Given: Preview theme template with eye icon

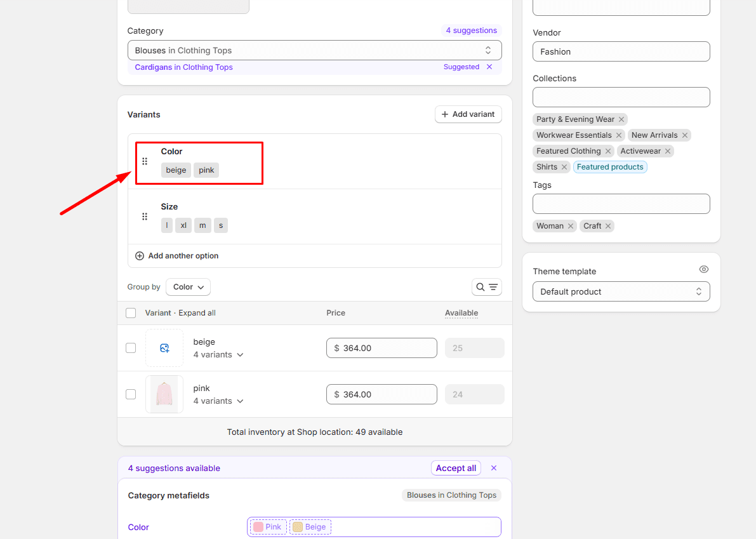Looking at the screenshot, I should 703,269.
